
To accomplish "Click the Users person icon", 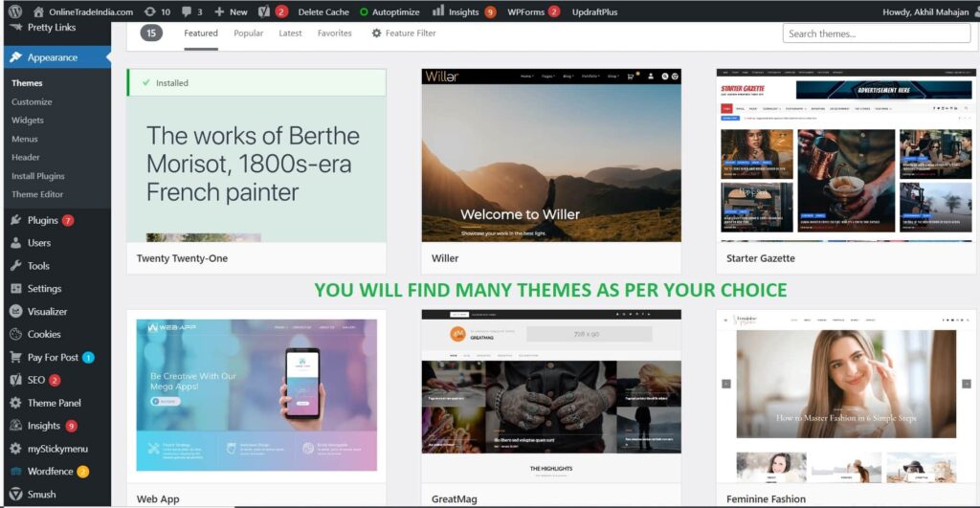I will point(15,243).
